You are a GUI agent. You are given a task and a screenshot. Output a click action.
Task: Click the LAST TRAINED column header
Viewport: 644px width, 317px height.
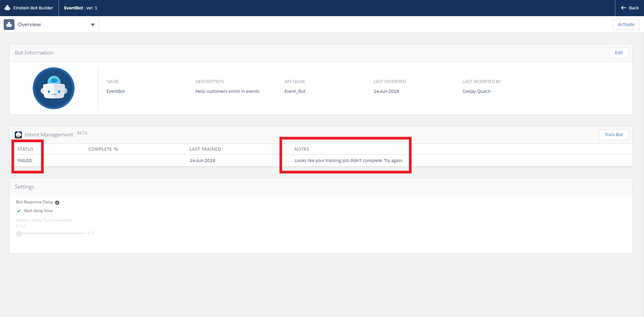tap(205, 149)
